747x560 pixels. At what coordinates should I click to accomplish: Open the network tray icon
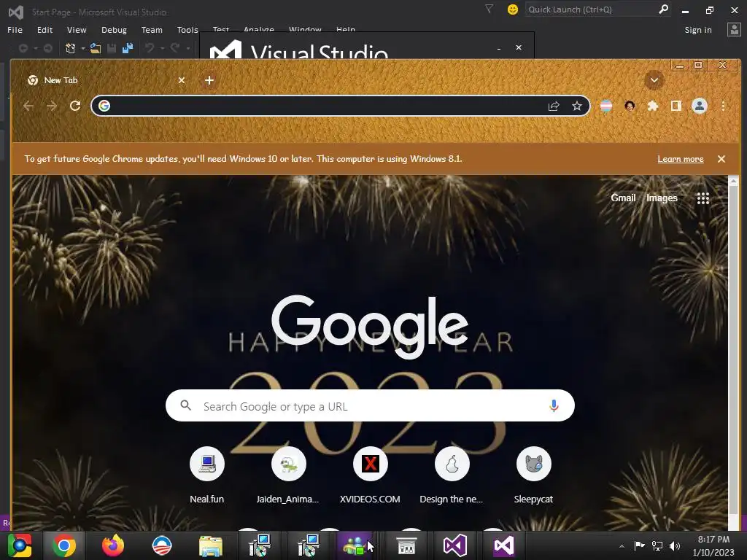click(657, 545)
